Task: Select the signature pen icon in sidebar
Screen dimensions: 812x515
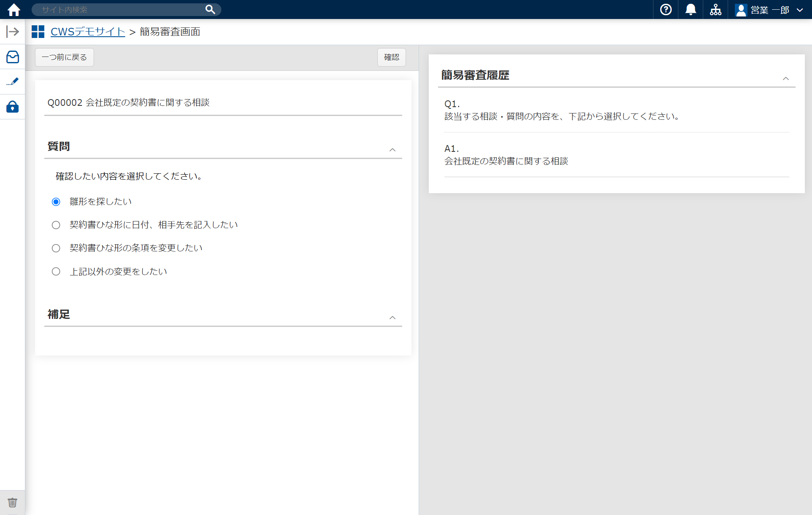Action: tap(13, 82)
